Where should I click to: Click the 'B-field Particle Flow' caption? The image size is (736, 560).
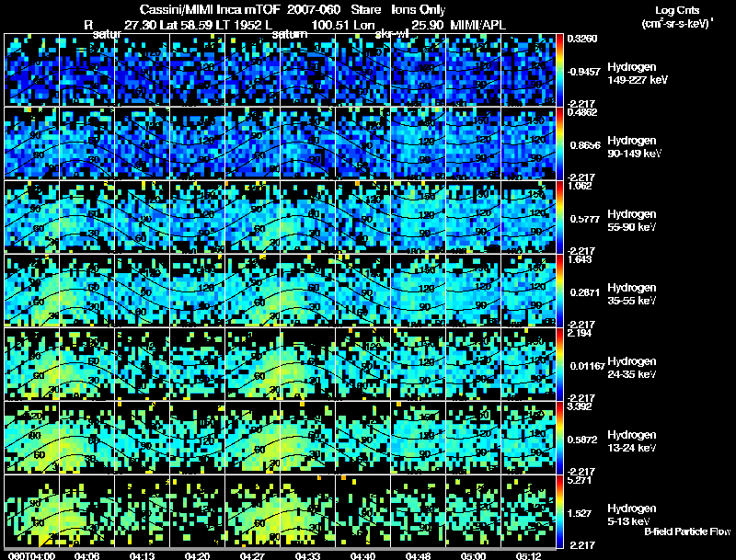pyautogui.click(x=687, y=531)
